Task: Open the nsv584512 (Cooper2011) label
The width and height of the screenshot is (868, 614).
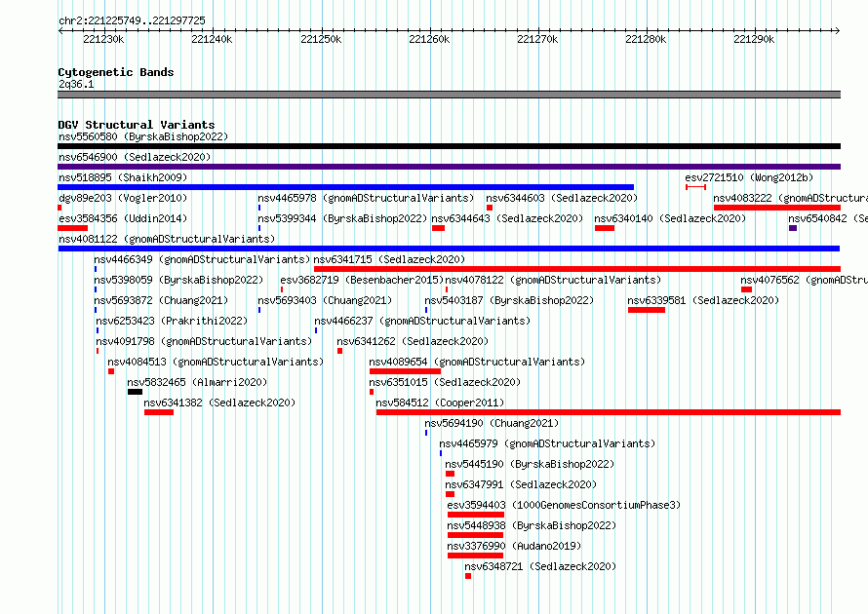Action: click(x=440, y=403)
